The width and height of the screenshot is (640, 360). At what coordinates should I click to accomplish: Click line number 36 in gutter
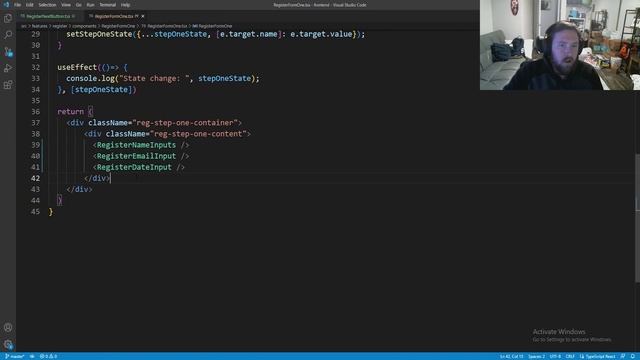tap(36, 112)
